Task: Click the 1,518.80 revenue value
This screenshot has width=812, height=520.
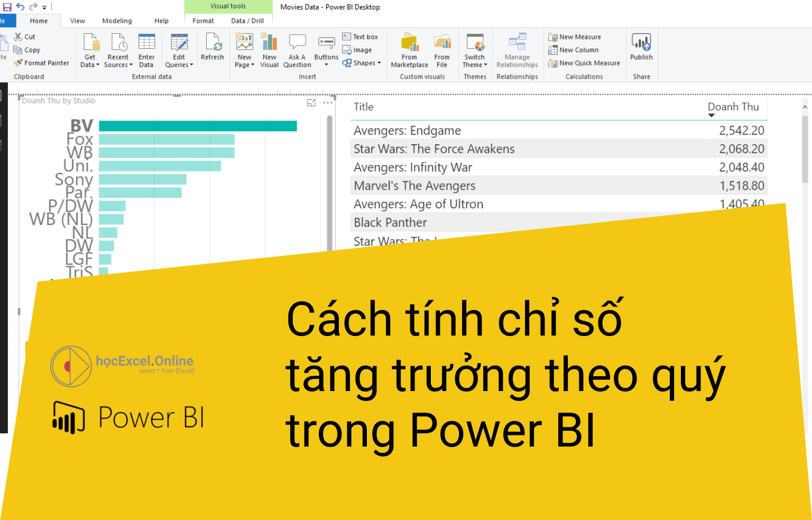Action: pyautogui.click(x=741, y=185)
